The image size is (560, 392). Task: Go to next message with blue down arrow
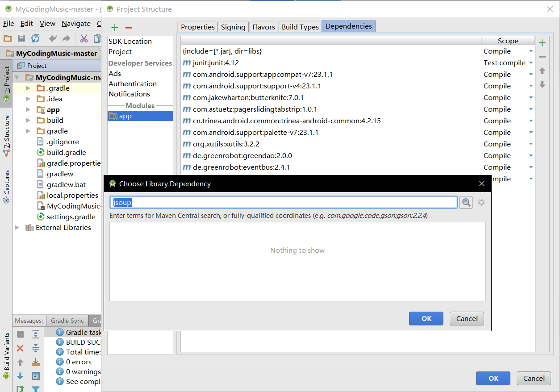[20, 376]
